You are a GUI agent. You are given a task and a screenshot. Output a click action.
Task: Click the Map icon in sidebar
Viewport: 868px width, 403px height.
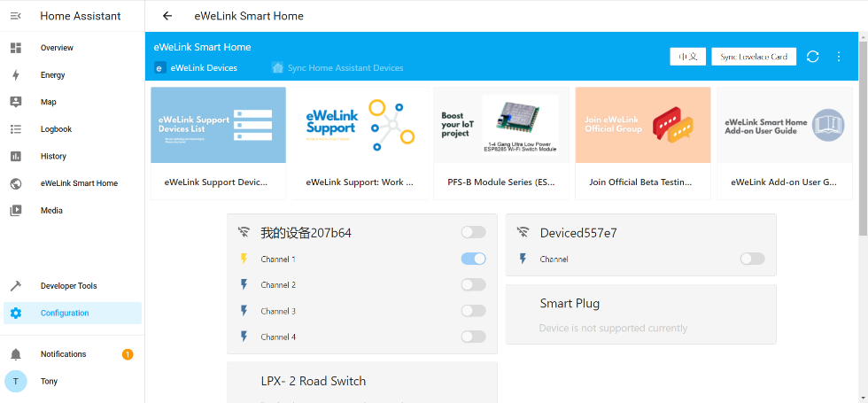pyautogui.click(x=16, y=102)
